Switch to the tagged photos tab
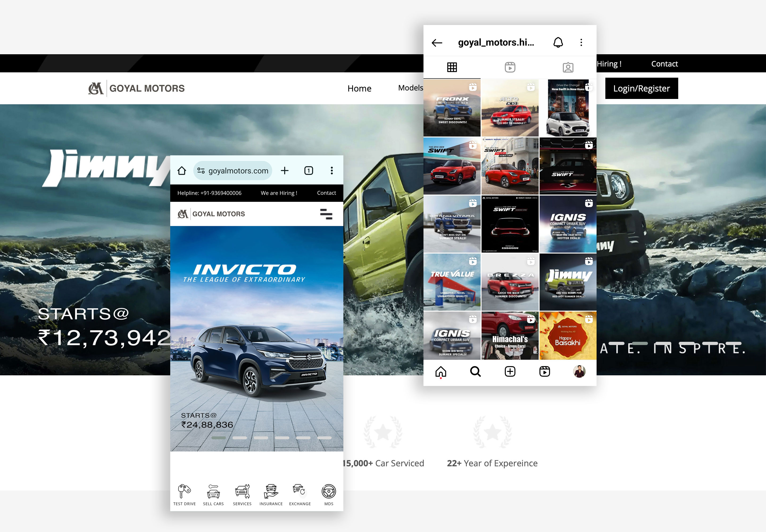The image size is (766, 532). tap(568, 68)
